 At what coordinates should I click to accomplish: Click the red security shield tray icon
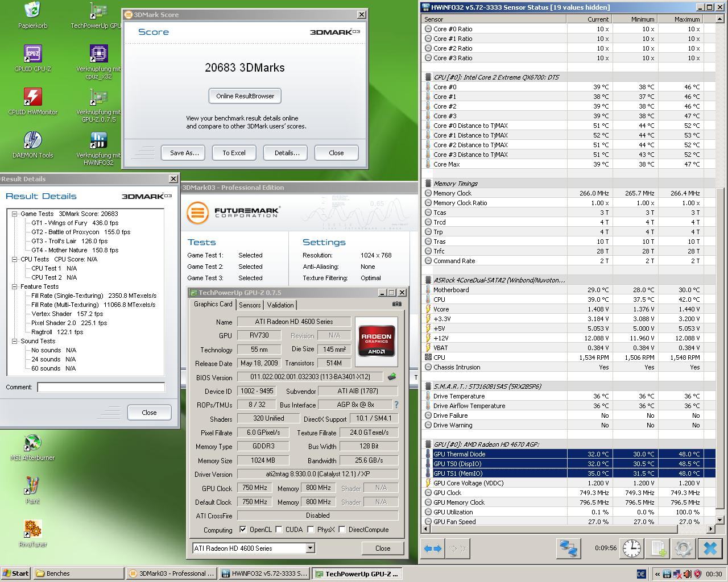pos(697,574)
